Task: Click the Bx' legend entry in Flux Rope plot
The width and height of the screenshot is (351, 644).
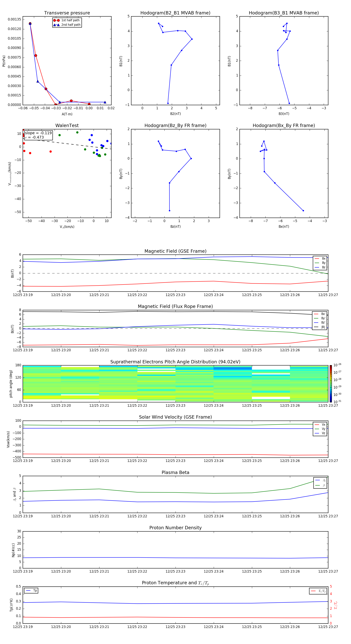Action: [320, 314]
